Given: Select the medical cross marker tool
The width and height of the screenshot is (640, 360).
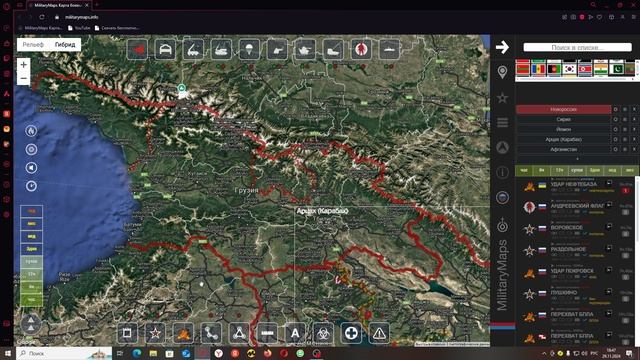Looking at the screenshot, I should tap(351, 333).
